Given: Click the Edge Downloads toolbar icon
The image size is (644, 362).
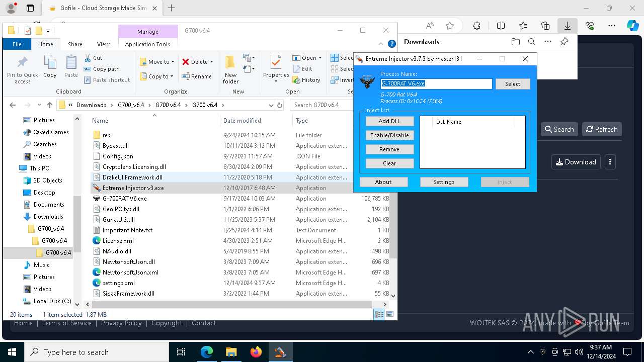Looking at the screenshot, I should (x=567, y=26).
